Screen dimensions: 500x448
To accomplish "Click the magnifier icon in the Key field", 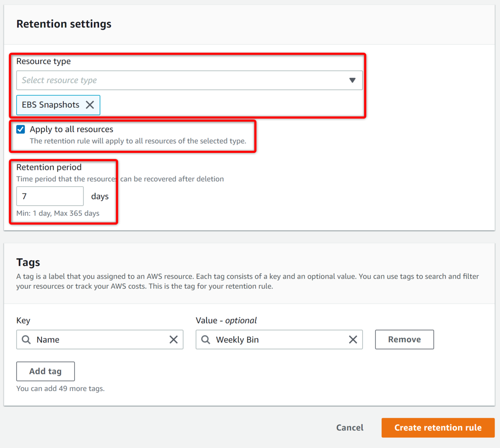I will pyautogui.click(x=26, y=340).
